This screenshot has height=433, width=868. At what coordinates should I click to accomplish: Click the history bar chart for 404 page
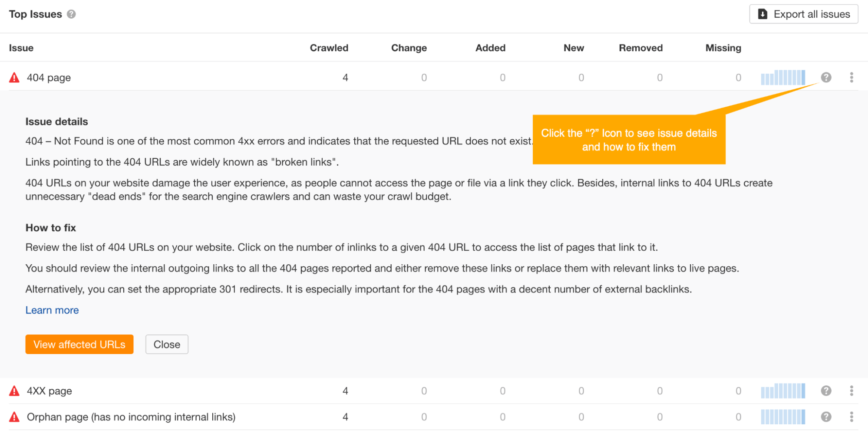coord(782,78)
